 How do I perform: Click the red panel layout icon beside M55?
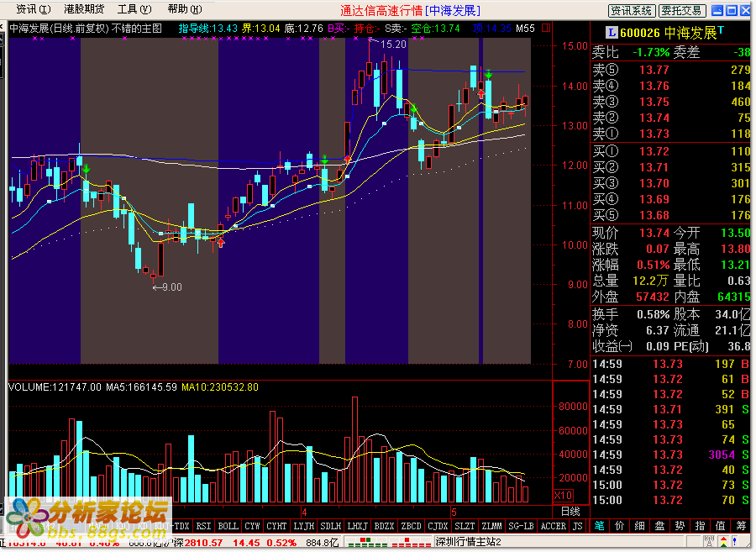[546, 28]
